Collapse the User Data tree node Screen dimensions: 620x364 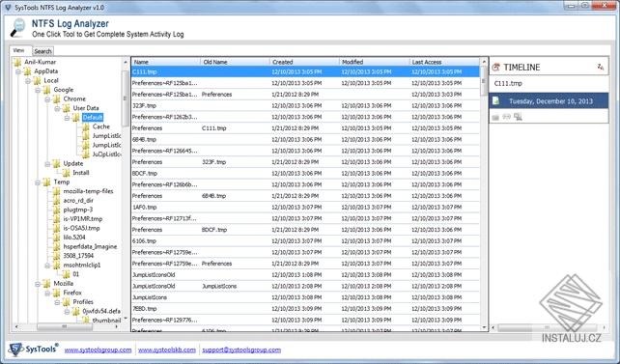point(57,109)
